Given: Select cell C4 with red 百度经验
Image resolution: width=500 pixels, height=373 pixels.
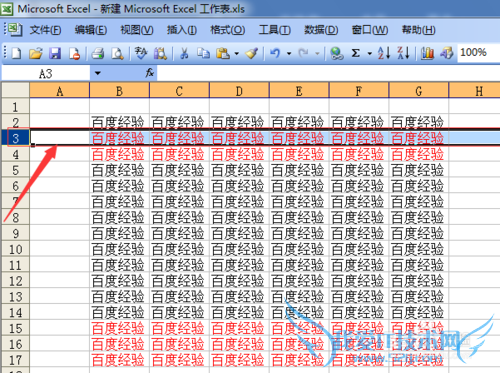Looking at the screenshot, I should 179,154.
